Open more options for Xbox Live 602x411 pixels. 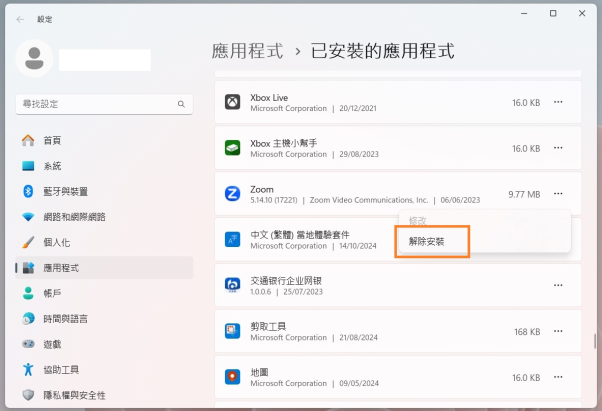point(558,102)
